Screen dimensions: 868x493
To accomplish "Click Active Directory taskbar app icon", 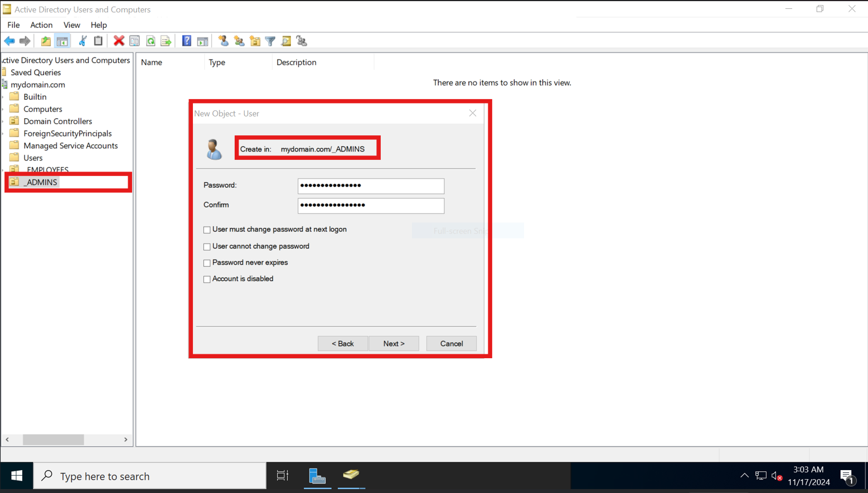I will (x=351, y=476).
